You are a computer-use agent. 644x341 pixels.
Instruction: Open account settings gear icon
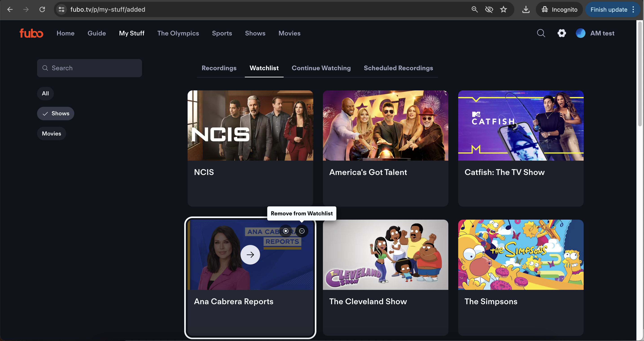(x=562, y=33)
